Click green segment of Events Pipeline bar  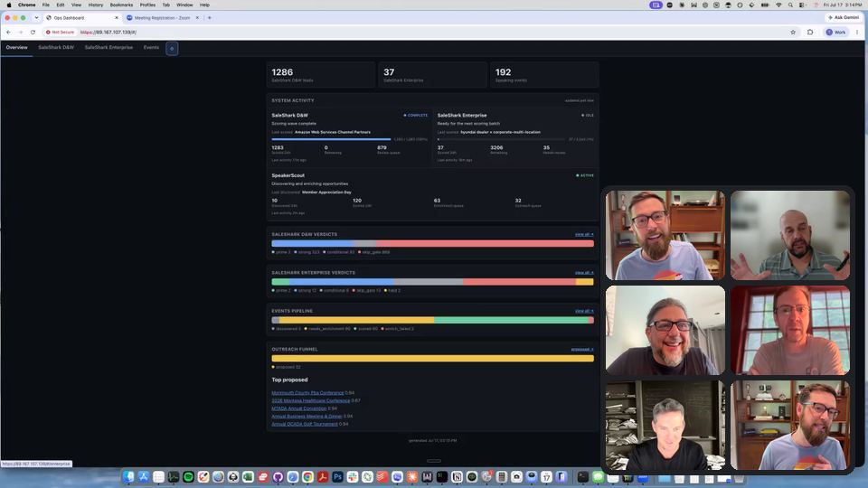click(511, 320)
